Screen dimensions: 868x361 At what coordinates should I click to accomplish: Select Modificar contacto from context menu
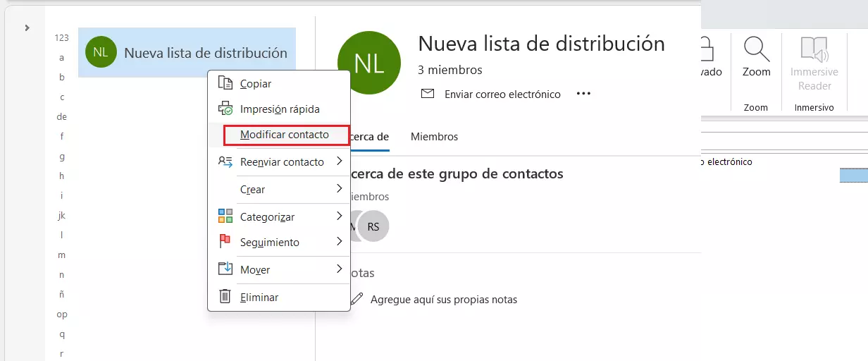coord(284,135)
